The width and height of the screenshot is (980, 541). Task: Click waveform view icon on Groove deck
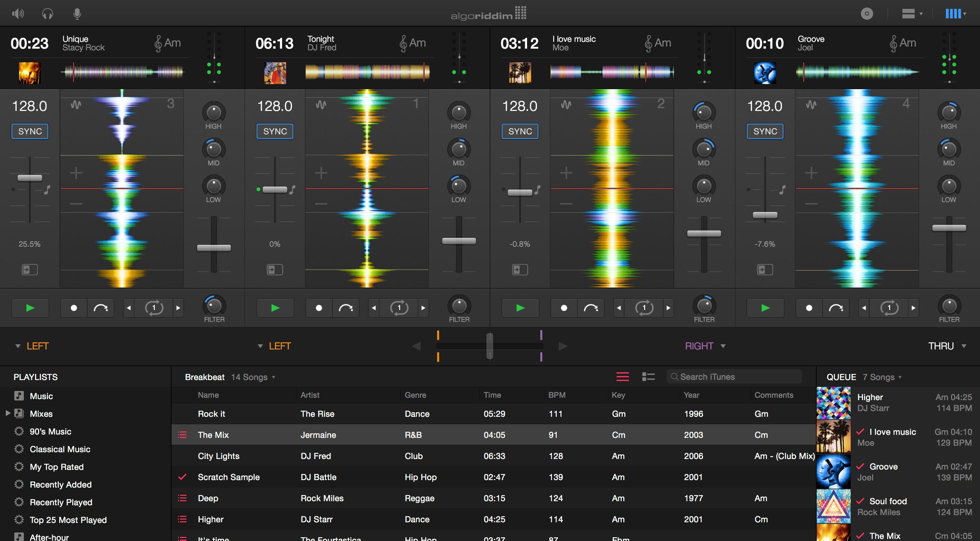click(x=811, y=104)
